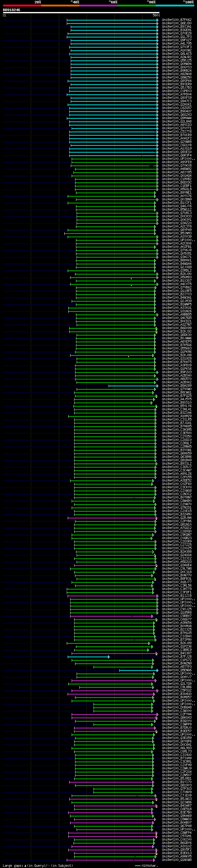This screenshot has width=197, height=868.
Task: Select the UniRef100_C0PRX3 label
Action: [177, 91]
